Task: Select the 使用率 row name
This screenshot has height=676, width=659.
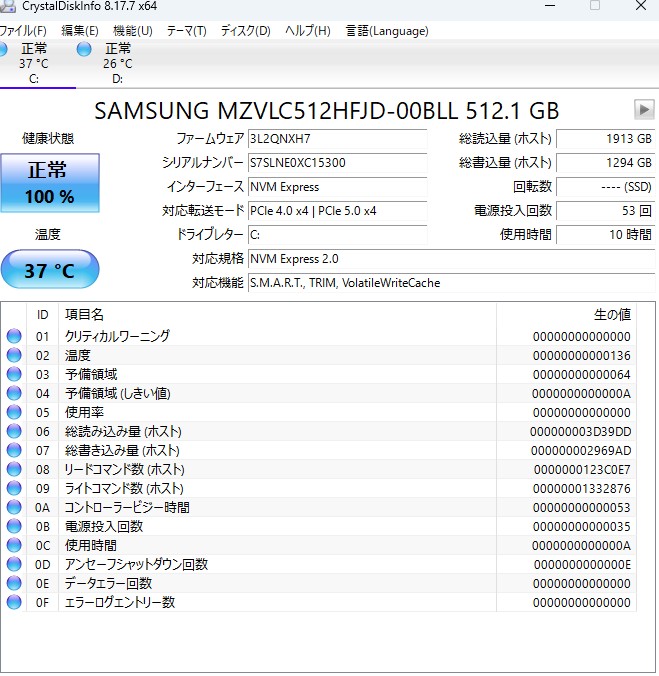Action: [84, 412]
